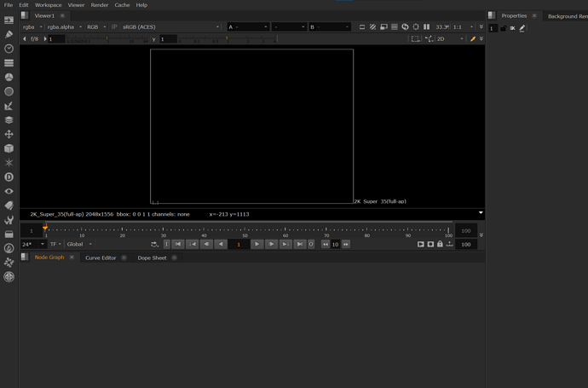Click the orange paint brush icon
The height and width of the screenshot is (388, 588).
point(473,38)
